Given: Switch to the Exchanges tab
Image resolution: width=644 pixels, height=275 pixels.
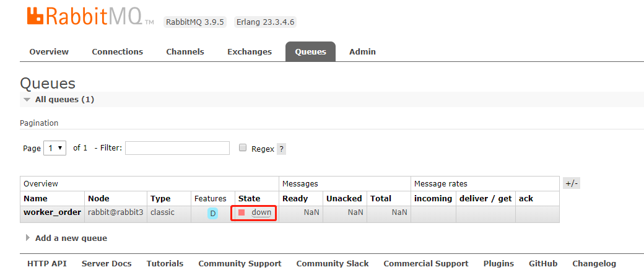Looking at the screenshot, I should pyautogui.click(x=250, y=52).
